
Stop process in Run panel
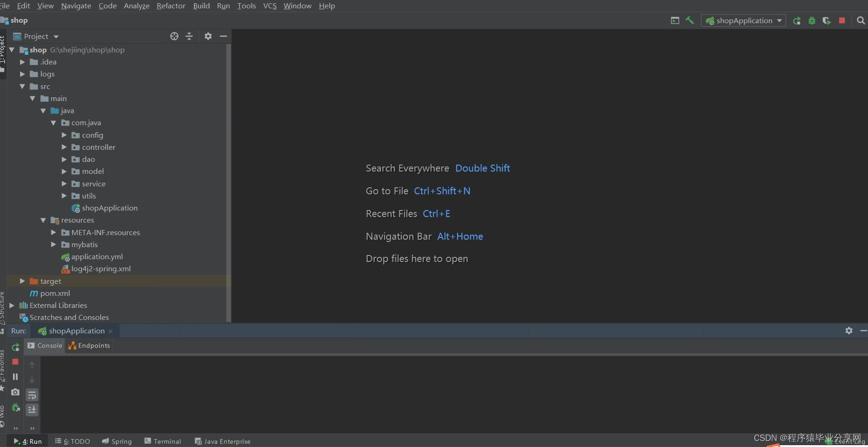[15, 362]
